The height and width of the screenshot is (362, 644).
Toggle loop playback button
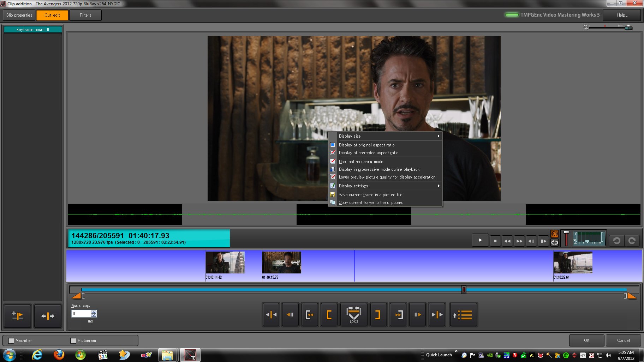click(555, 242)
